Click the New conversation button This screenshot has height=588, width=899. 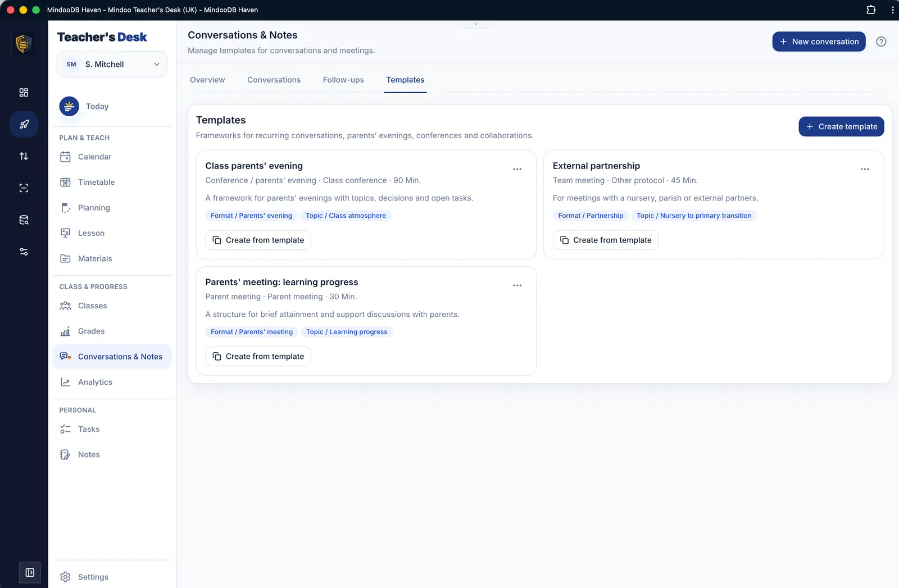[x=819, y=42]
